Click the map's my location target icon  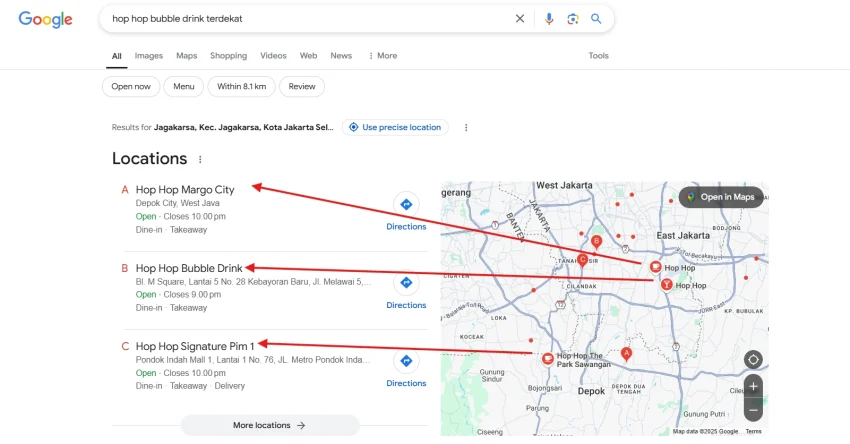tap(753, 359)
